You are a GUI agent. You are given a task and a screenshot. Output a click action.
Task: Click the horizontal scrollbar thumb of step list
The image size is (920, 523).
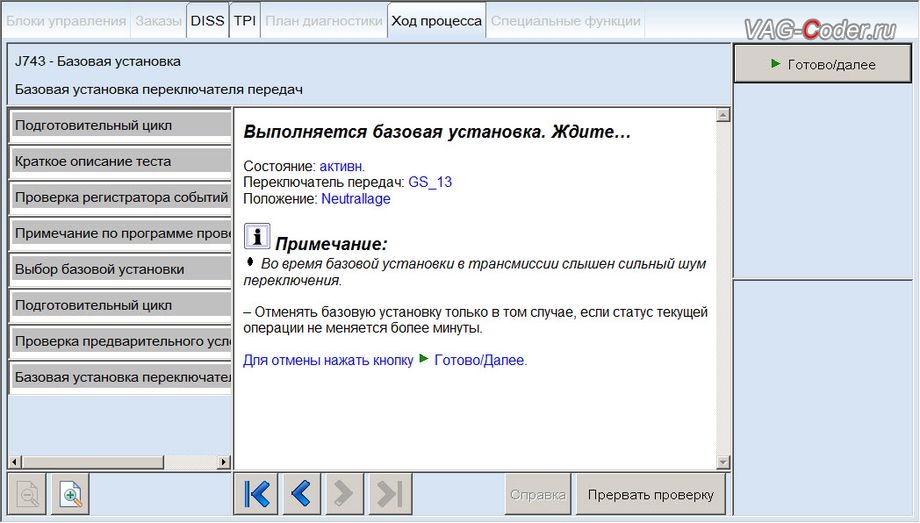(x=92, y=462)
